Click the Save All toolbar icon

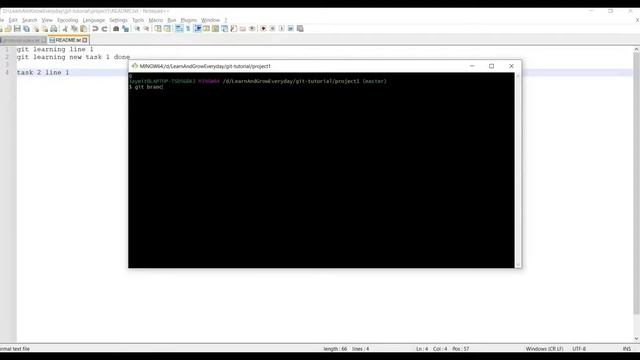[27, 29]
